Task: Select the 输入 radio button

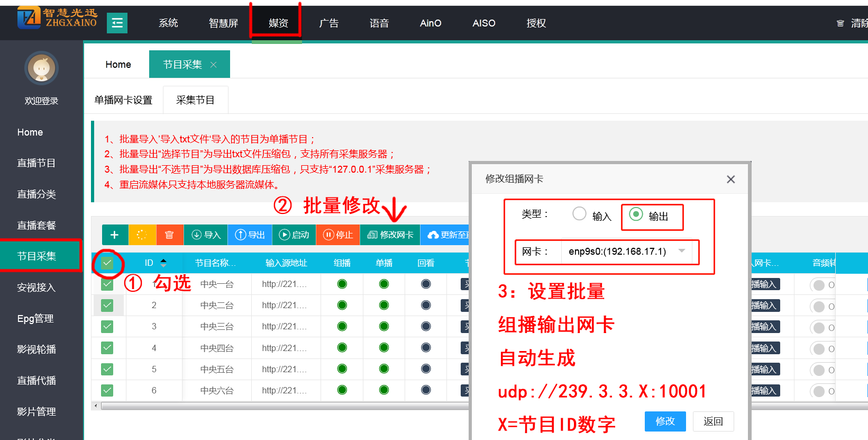Action: pos(580,214)
